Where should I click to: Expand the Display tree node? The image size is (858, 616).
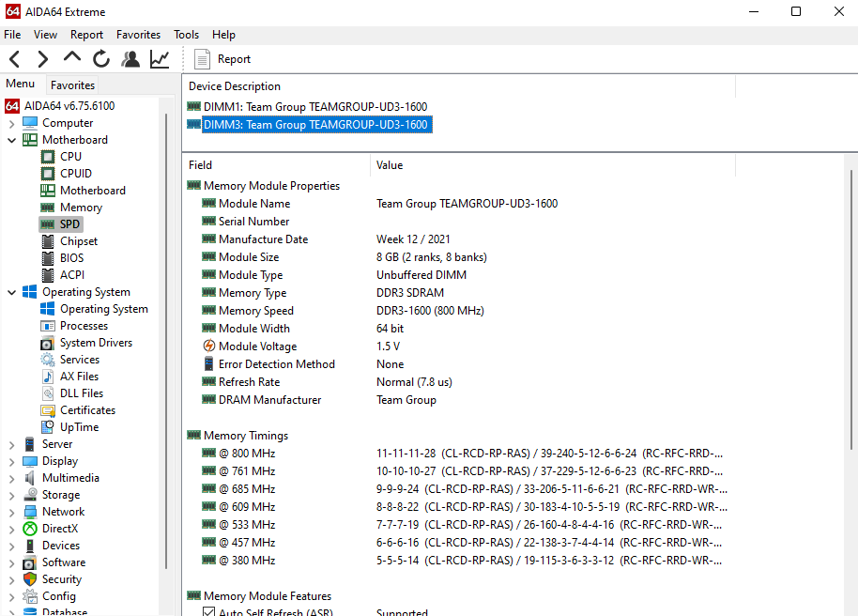coord(12,462)
